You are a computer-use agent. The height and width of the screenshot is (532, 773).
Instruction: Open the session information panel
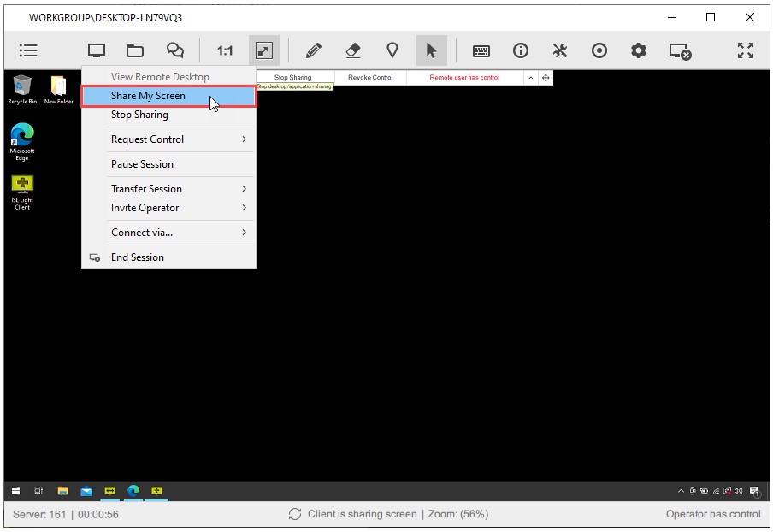521,50
